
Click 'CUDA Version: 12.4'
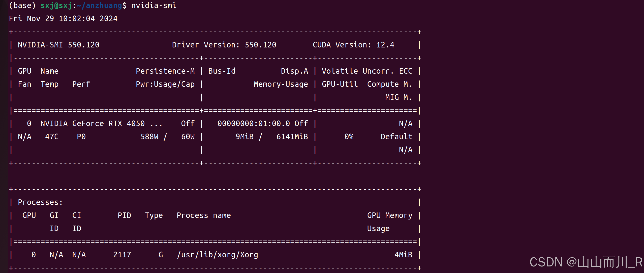[x=353, y=45]
